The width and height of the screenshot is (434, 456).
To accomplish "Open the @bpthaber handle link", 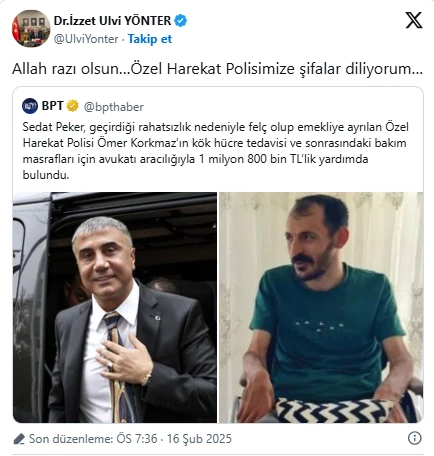I will (x=113, y=107).
